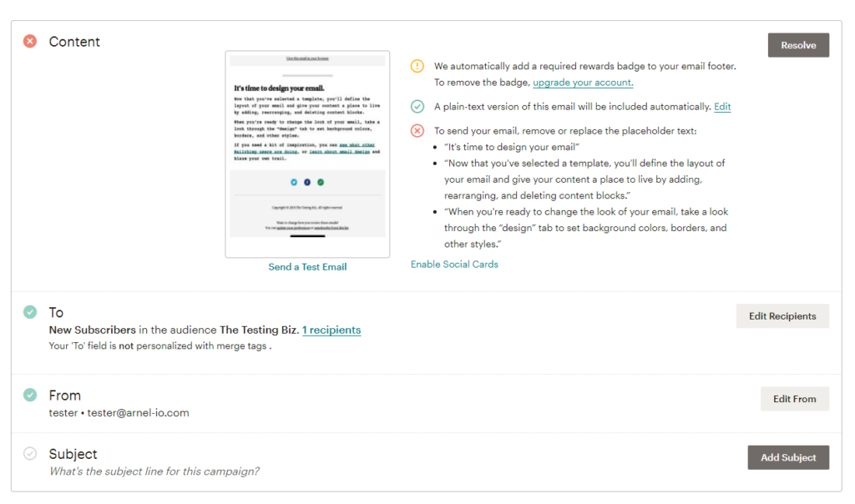Click the green check icon for plain-text version
Image resolution: width=855 pixels, height=504 pixels.
(x=417, y=107)
